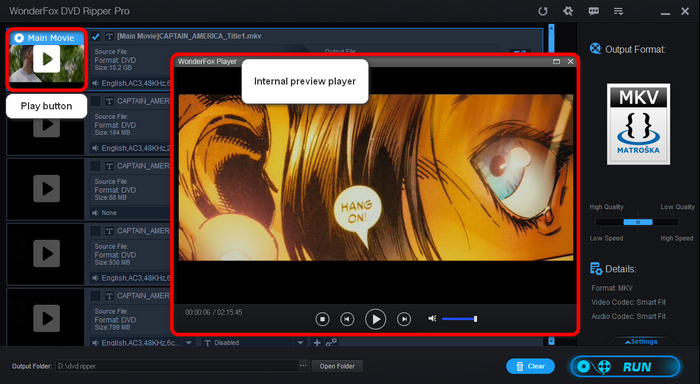Open audio track dropdown of the 10.2 GB title
The height and width of the screenshot is (384, 700).
tap(130, 83)
